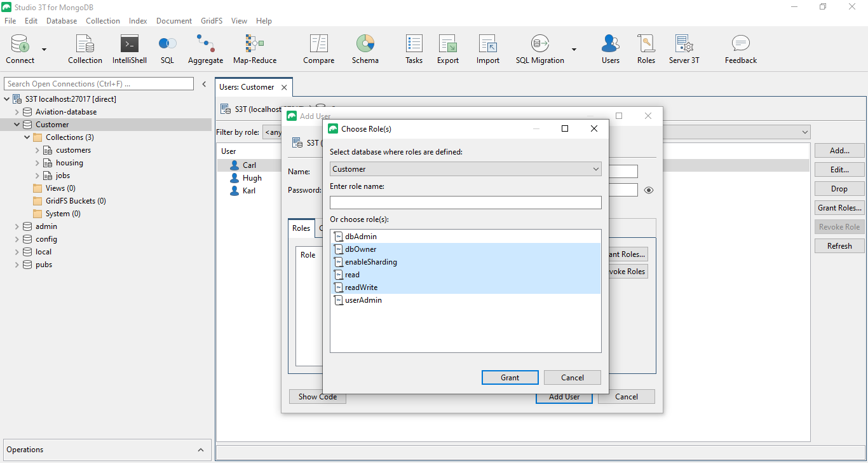Open the GridFS menu
The width and height of the screenshot is (868, 463).
212,21
